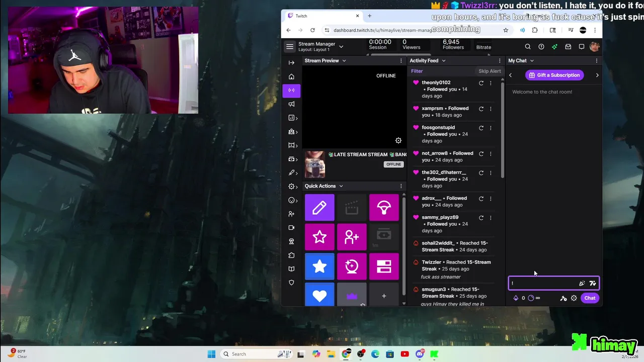This screenshot has height=362, width=644.
Task: Open the Windows Start button
Action: (211, 354)
